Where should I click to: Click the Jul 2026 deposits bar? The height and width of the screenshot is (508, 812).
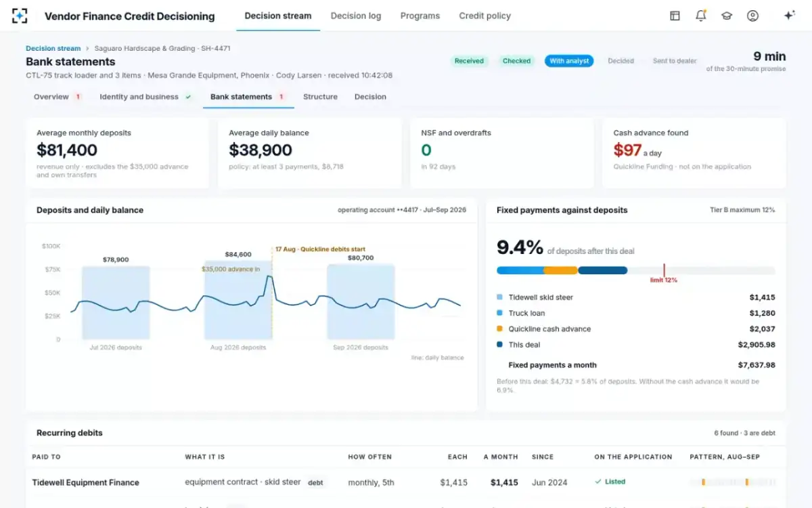pyautogui.click(x=116, y=302)
